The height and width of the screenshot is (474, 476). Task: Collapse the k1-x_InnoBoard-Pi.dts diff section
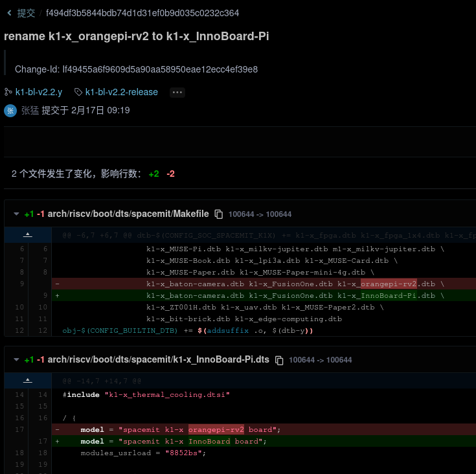(16, 359)
